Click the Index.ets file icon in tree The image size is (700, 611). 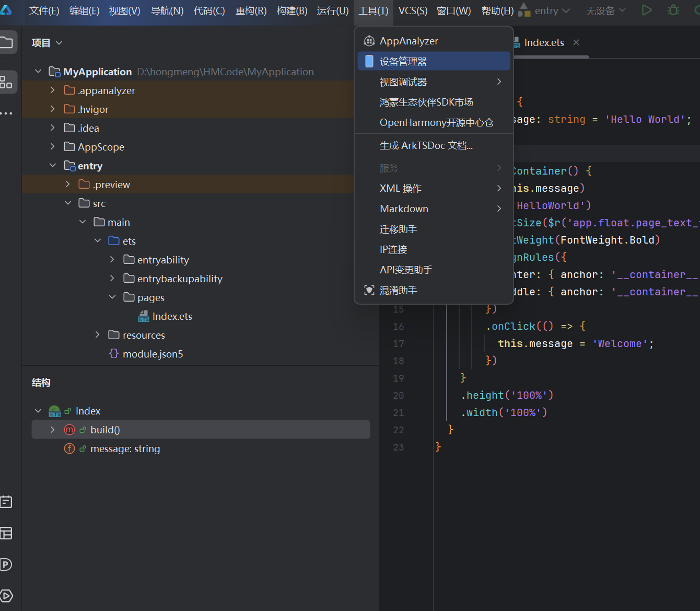(x=144, y=316)
